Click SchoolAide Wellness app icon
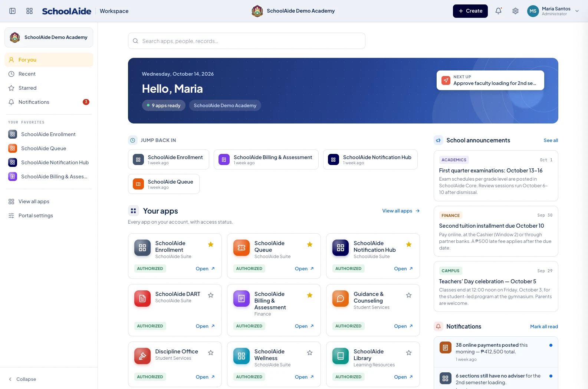This screenshot has height=389, width=588. (x=242, y=356)
